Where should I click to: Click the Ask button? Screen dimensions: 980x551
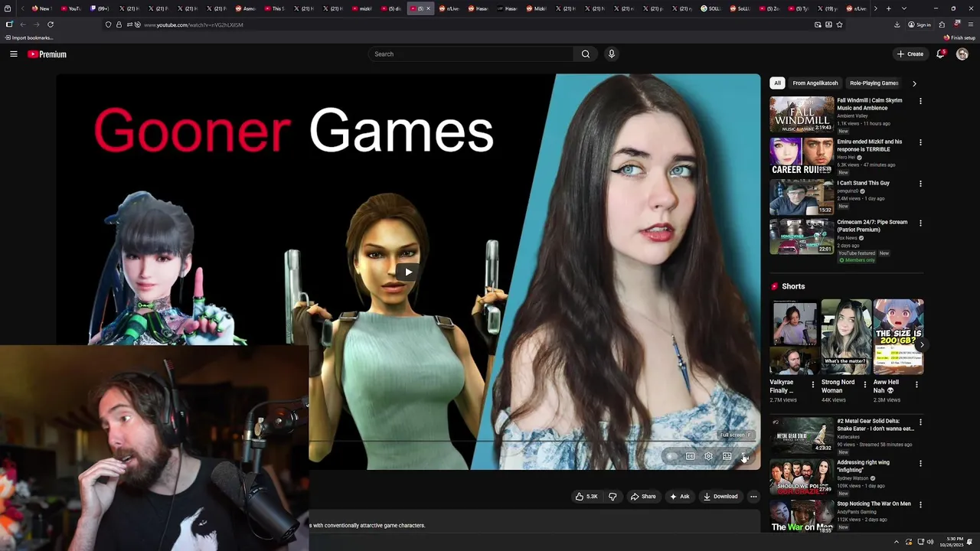[680, 497]
